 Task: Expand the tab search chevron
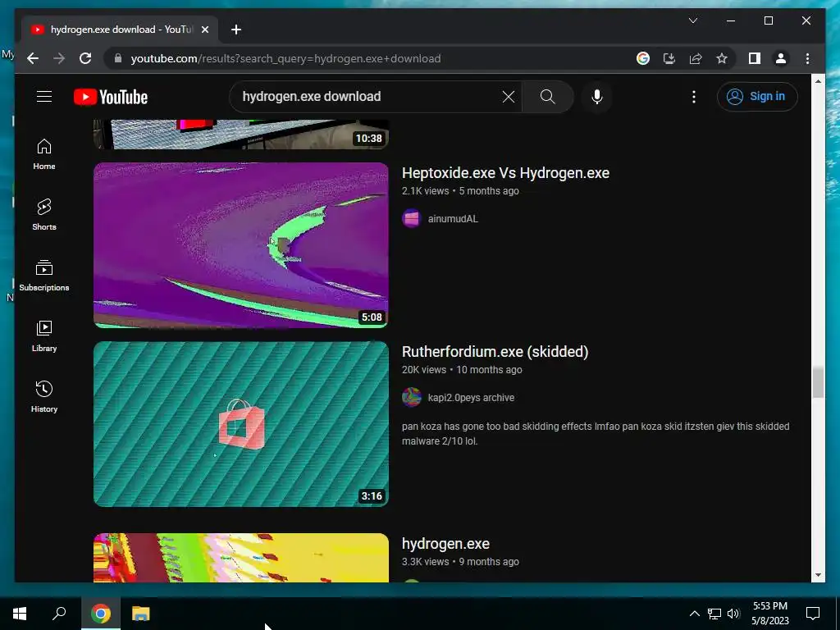pos(692,21)
